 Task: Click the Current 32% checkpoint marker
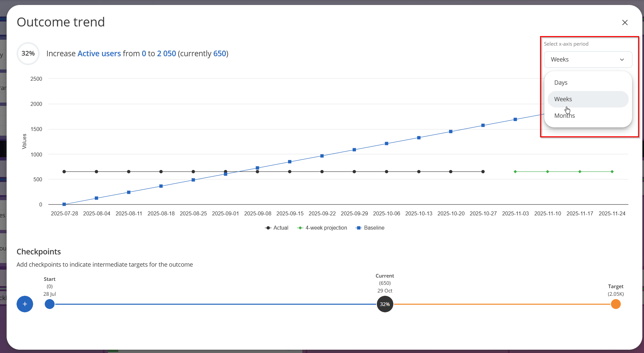[x=385, y=304]
